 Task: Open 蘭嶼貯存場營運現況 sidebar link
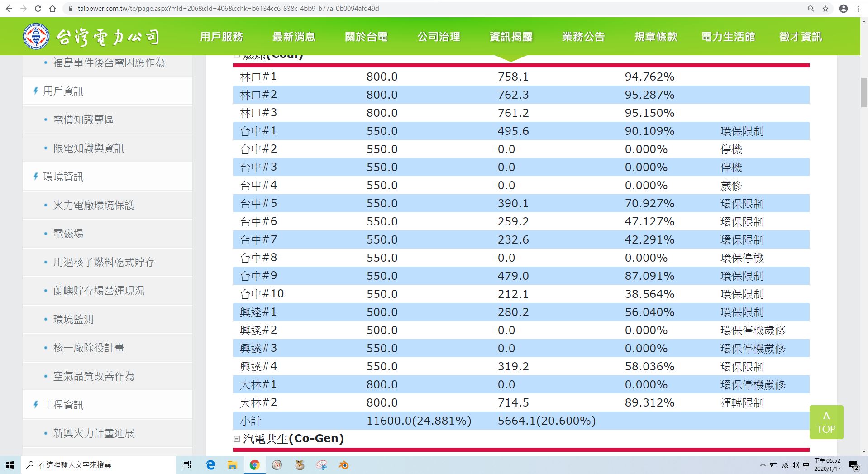[x=99, y=291]
